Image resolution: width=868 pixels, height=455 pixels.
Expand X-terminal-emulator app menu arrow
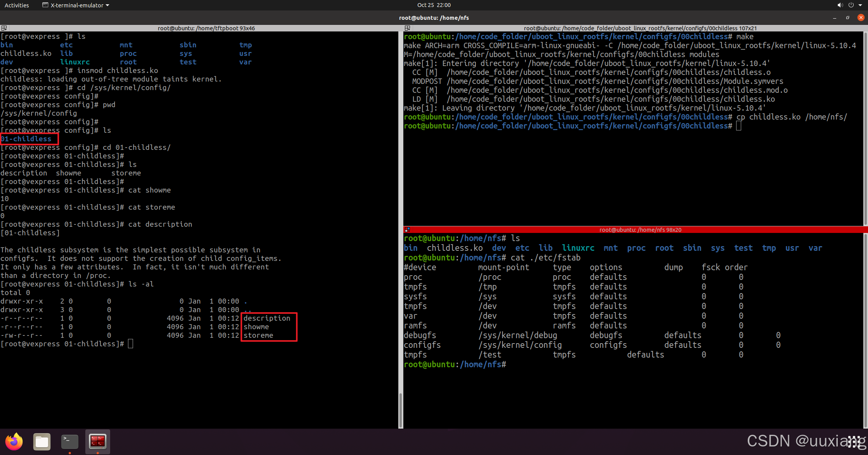tap(107, 5)
